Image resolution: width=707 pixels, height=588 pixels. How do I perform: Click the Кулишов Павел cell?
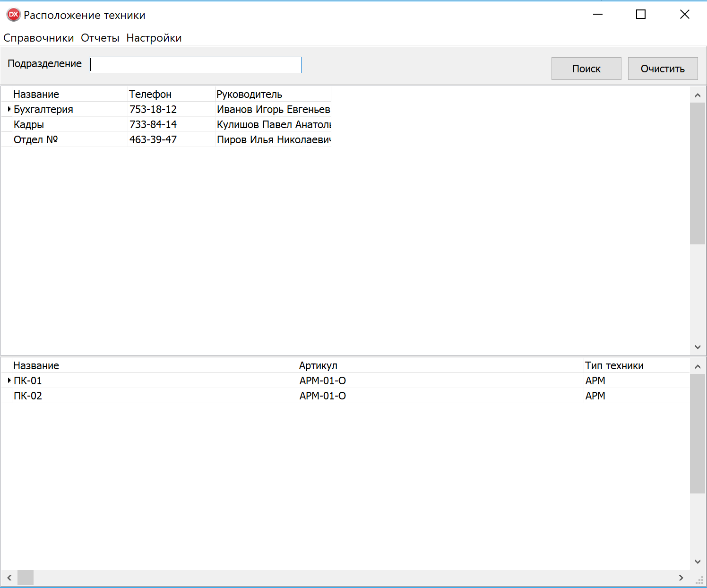pyautogui.click(x=273, y=124)
